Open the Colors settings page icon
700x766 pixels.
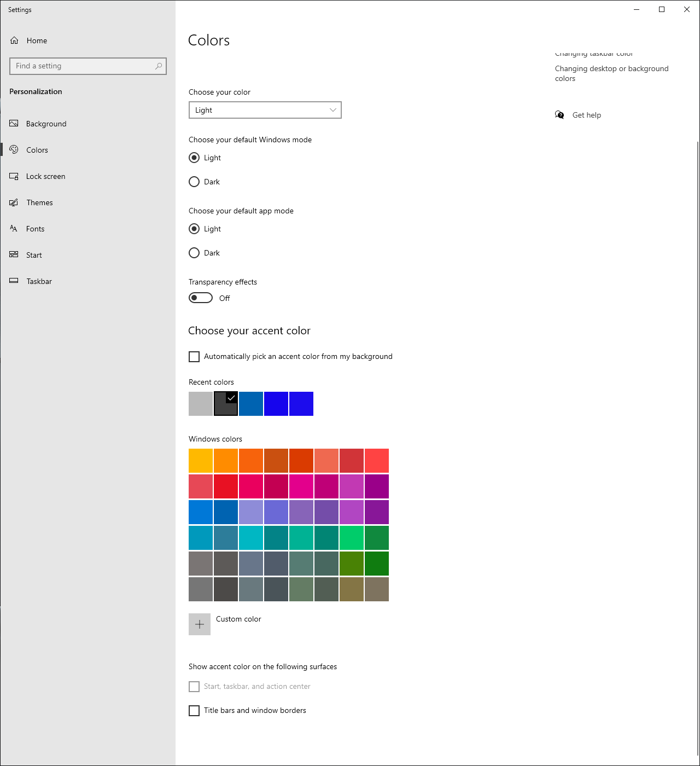(x=14, y=149)
